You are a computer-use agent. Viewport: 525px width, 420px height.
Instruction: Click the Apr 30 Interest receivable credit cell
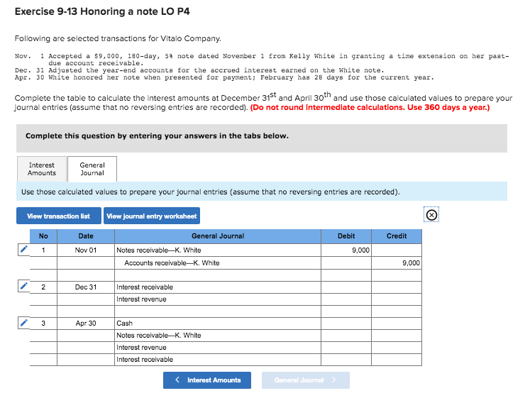(x=397, y=360)
